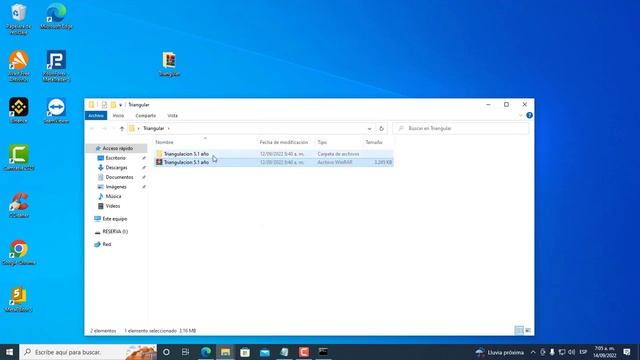640x360 pixels.
Task: Select Acceso rápido in navigation pane
Action: tap(118, 148)
